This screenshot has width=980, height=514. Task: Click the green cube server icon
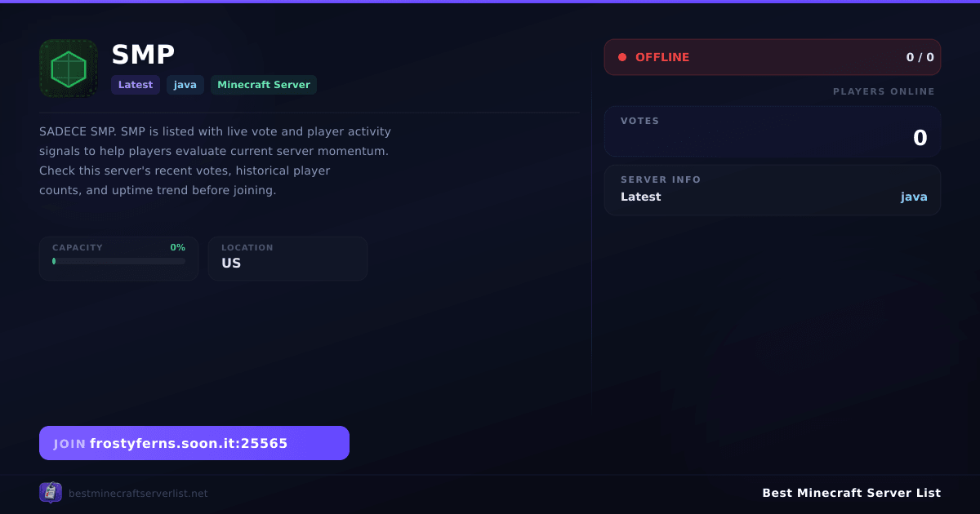point(69,69)
